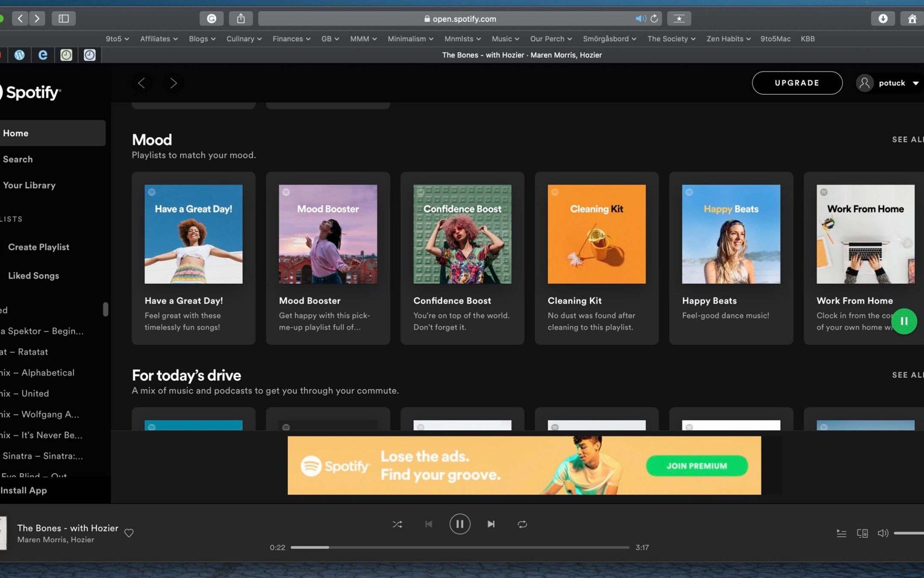Screen dimensions: 924x578
Task: Click the Have a Great Day playlist thumbnail
Action: point(193,234)
